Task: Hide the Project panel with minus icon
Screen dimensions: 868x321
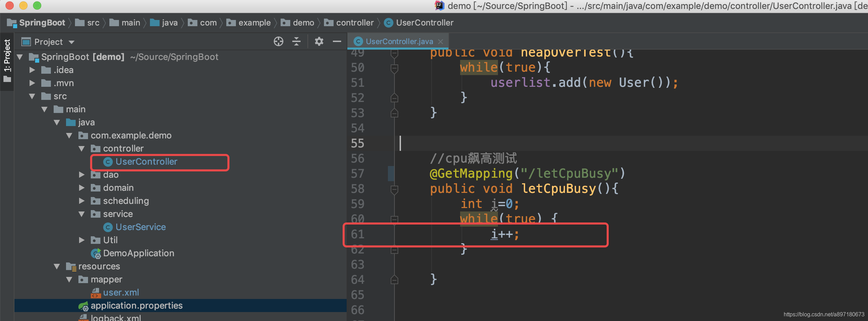Action: click(x=337, y=42)
